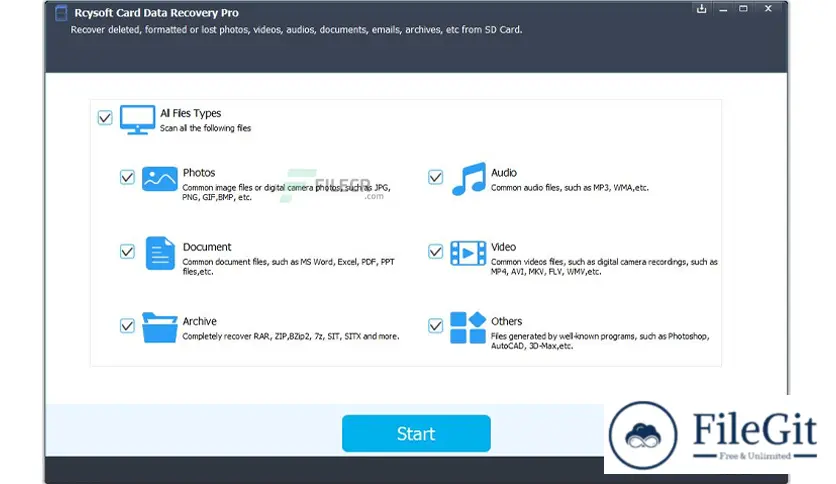This screenshot has height=484, width=836.
Task: Click 'Common videos files' description text
Action: point(604,267)
